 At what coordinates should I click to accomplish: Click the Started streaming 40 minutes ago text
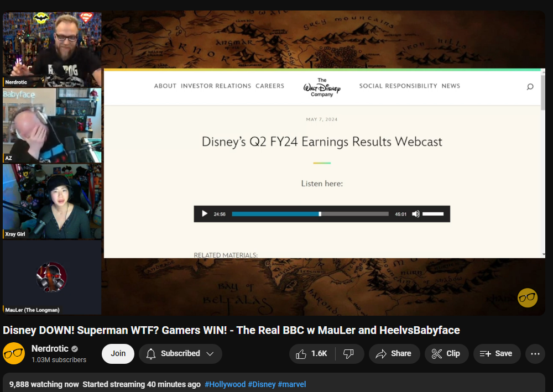click(142, 384)
